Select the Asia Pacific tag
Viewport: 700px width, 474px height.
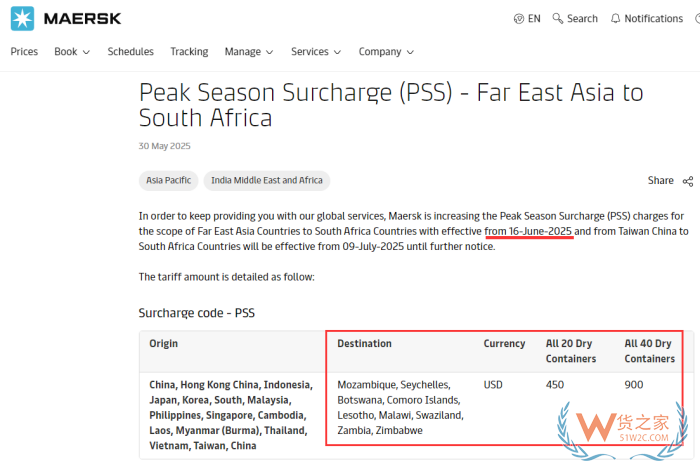(168, 180)
